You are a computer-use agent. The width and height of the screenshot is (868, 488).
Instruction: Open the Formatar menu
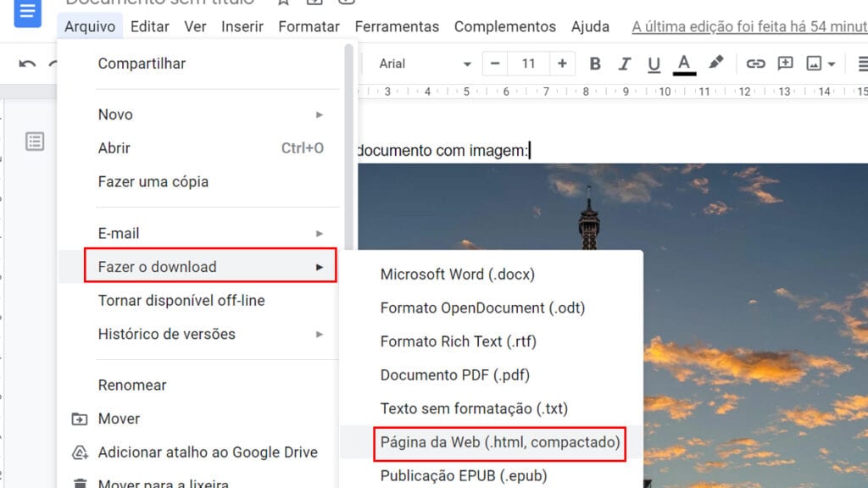click(309, 26)
